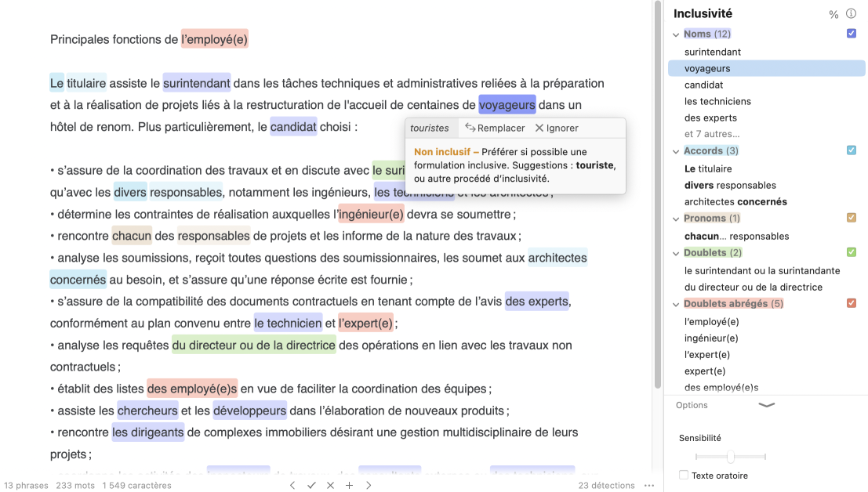Open the info icon in Inclusivité panel
Viewport: 868px width, 492px height.
(851, 14)
